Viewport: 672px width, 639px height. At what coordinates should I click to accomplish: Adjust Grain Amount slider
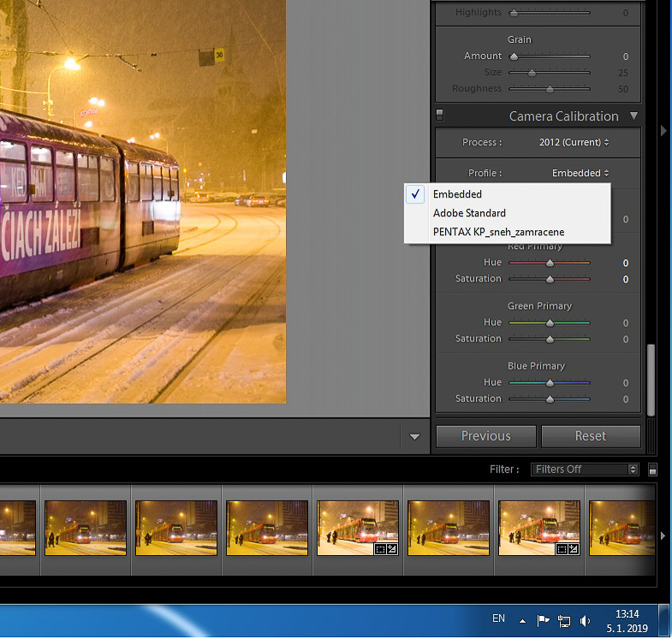(x=514, y=56)
